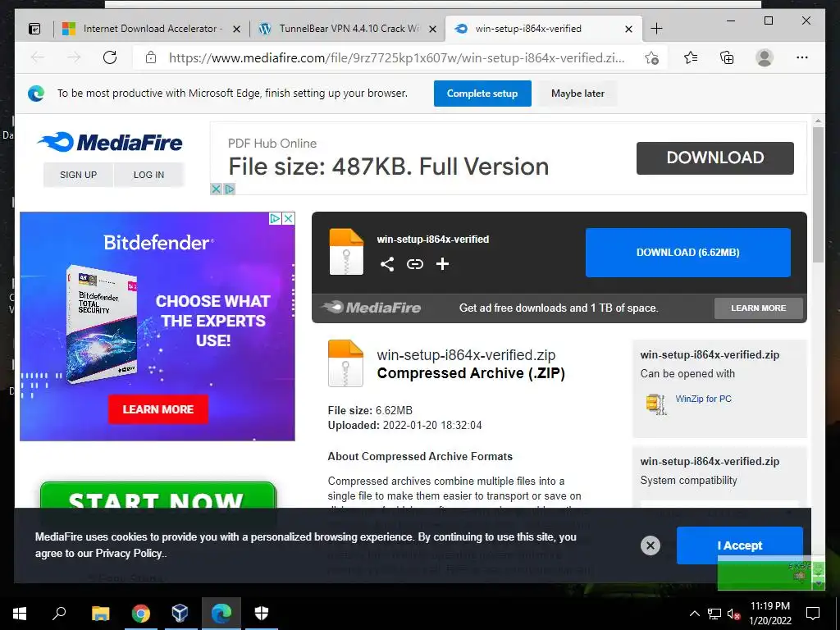Open Windows Security shield in taskbar
Viewport: 840px width, 630px height.
tap(262, 614)
